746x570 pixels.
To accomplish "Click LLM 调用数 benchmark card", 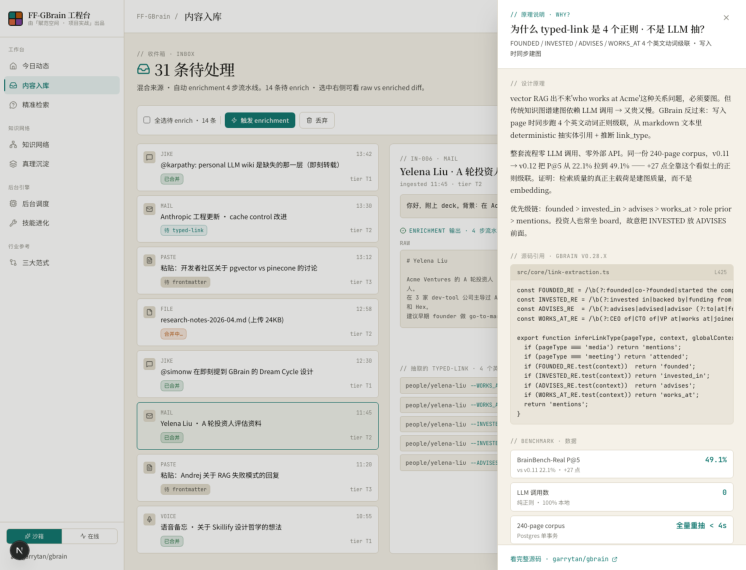I will coord(622,497).
